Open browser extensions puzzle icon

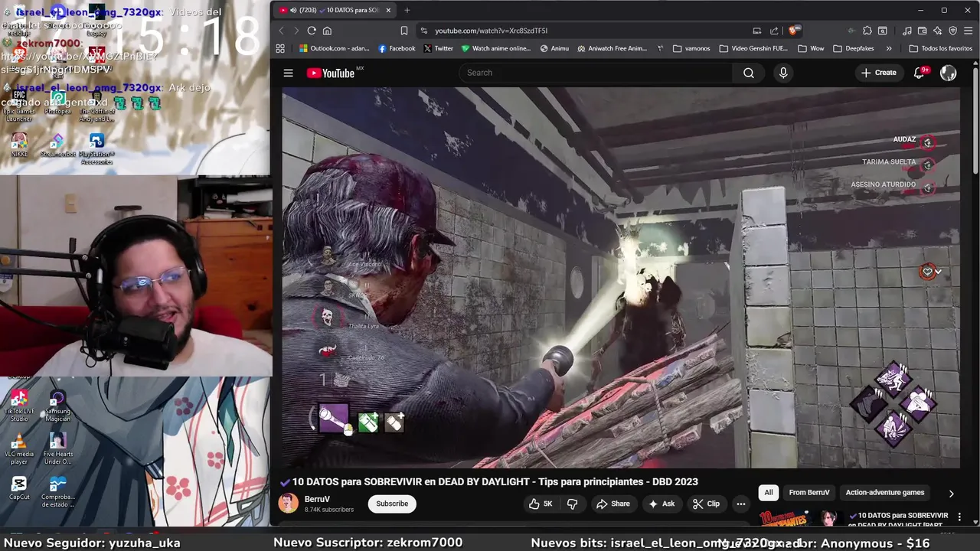click(x=867, y=31)
